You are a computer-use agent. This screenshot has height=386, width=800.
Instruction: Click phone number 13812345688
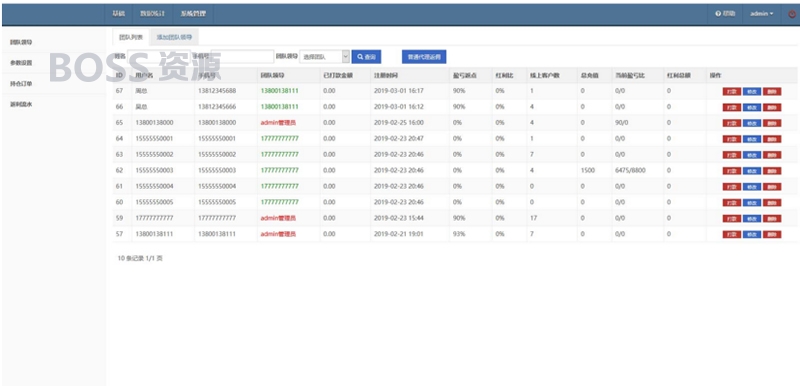(x=217, y=91)
